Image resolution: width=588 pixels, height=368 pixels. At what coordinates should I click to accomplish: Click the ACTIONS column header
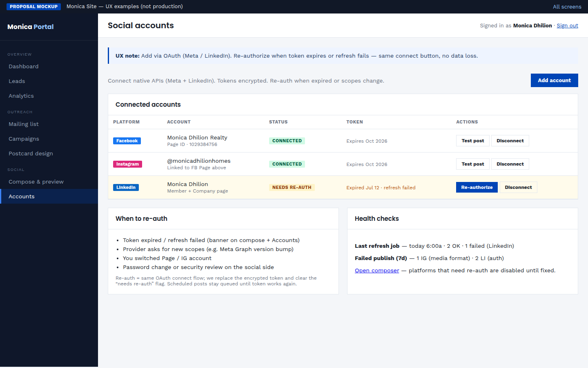(467, 122)
